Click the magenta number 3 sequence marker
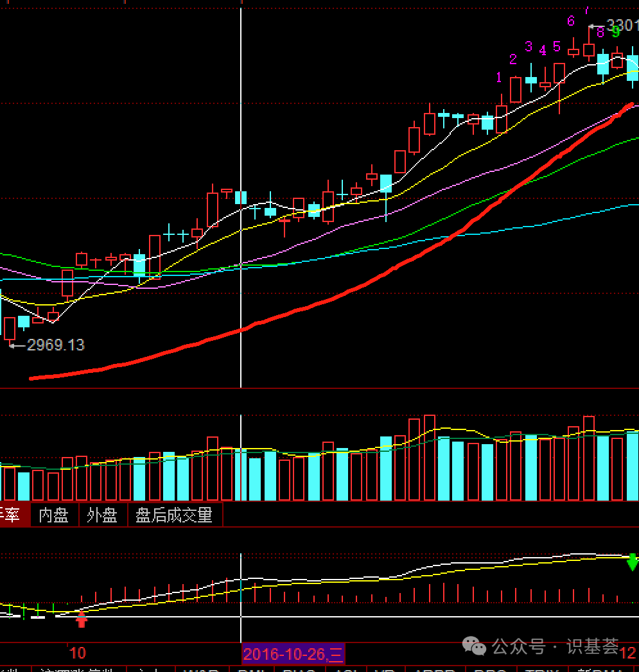The width and height of the screenshot is (639, 672). coord(529,46)
